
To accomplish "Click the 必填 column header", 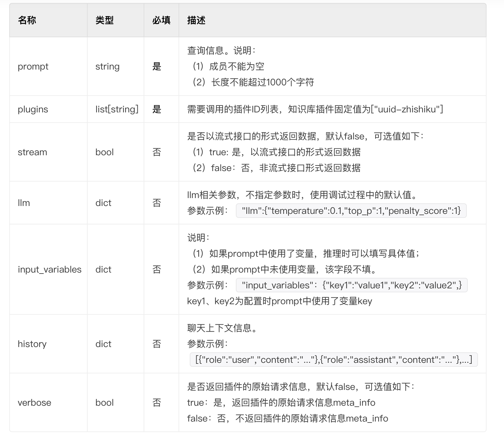I will coord(161,20).
